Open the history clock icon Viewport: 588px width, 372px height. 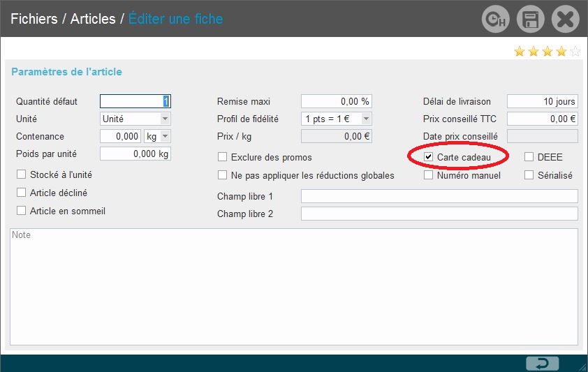pos(495,19)
